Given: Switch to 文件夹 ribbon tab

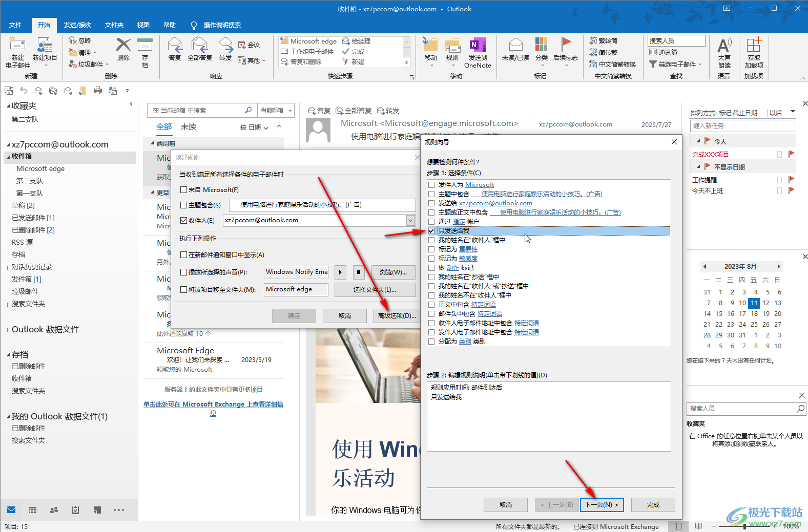Looking at the screenshot, I should (x=114, y=25).
